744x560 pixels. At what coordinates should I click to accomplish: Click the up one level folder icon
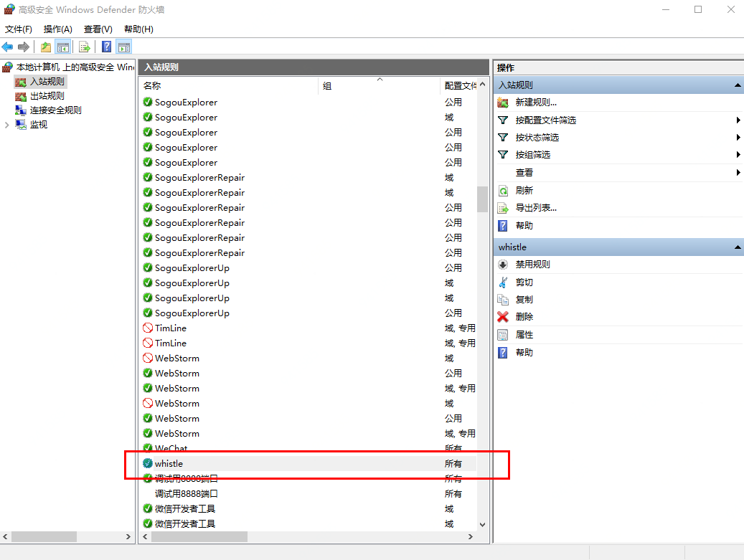click(46, 47)
